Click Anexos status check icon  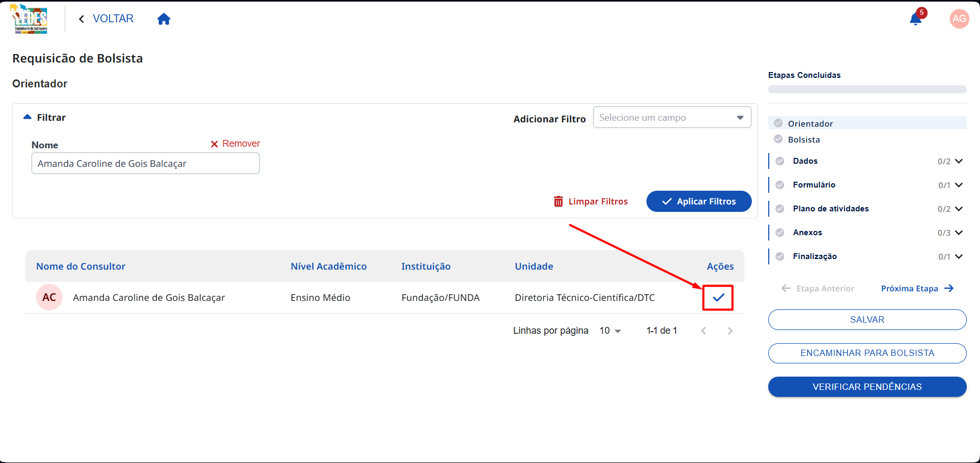tap(780, 233)
